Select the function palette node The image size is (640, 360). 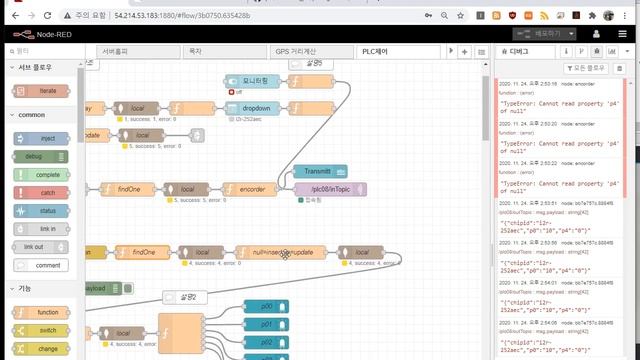click(x=41, y=313)
